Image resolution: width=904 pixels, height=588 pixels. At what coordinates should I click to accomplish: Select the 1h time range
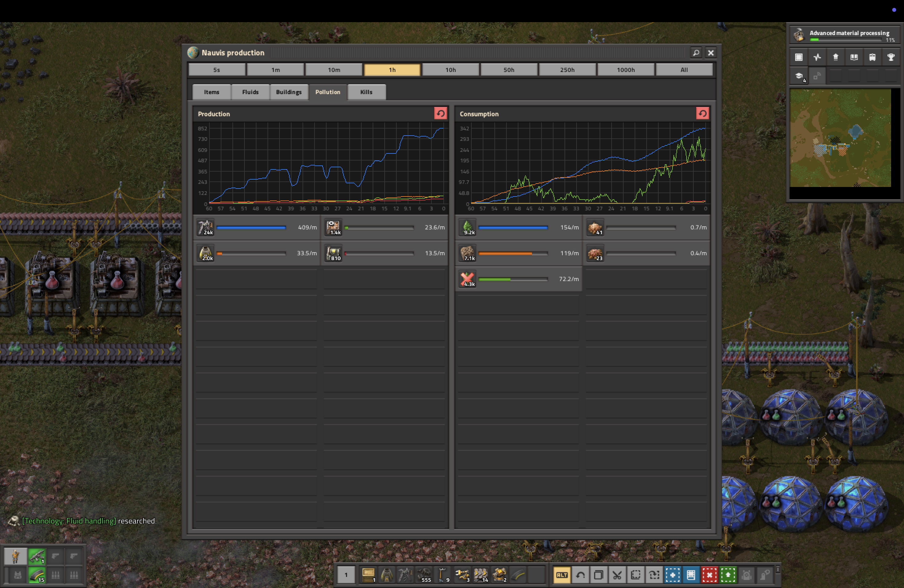point(392,70)
